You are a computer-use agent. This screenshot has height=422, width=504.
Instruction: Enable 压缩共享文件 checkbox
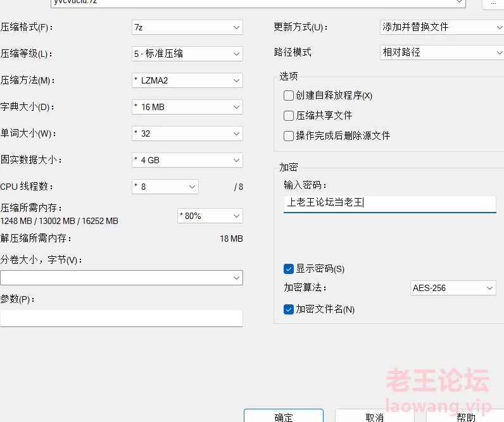click(x=289, y=116)
